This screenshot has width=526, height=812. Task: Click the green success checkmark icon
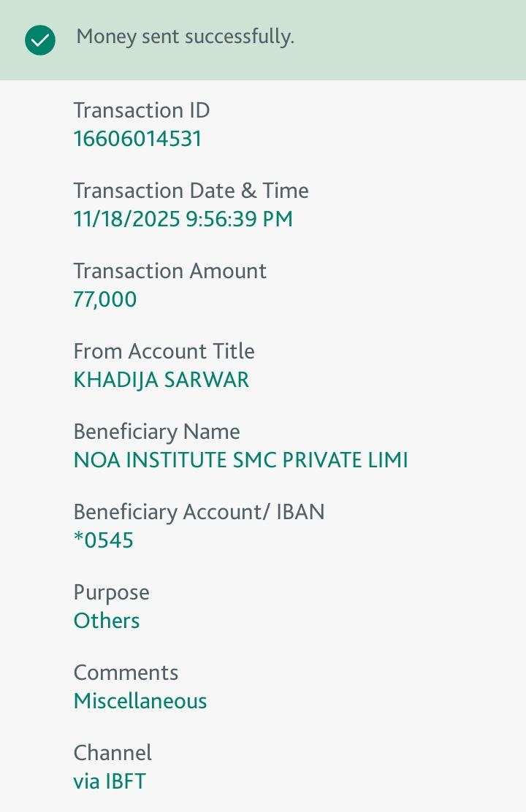pos(40,40)
